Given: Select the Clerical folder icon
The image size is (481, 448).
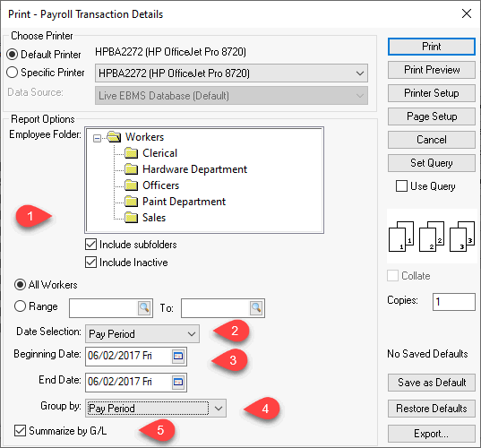Looking at the screenshot, I should [132, 153].
